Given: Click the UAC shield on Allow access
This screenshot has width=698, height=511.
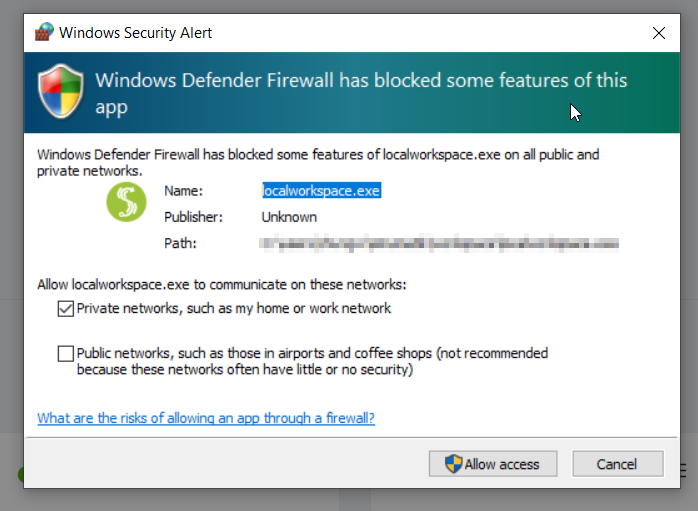Looking at the screenshot, I should point(454,464).
